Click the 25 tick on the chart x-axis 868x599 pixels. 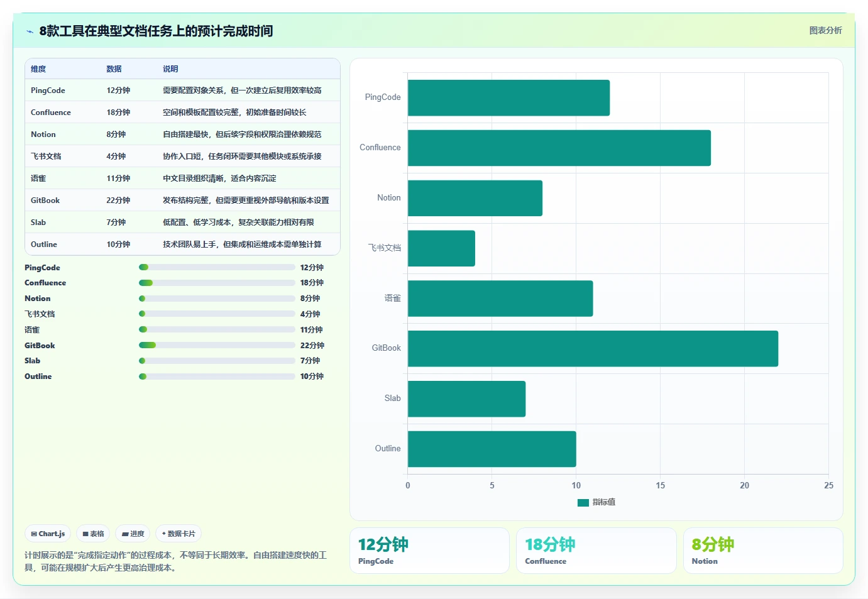point(828,485)
